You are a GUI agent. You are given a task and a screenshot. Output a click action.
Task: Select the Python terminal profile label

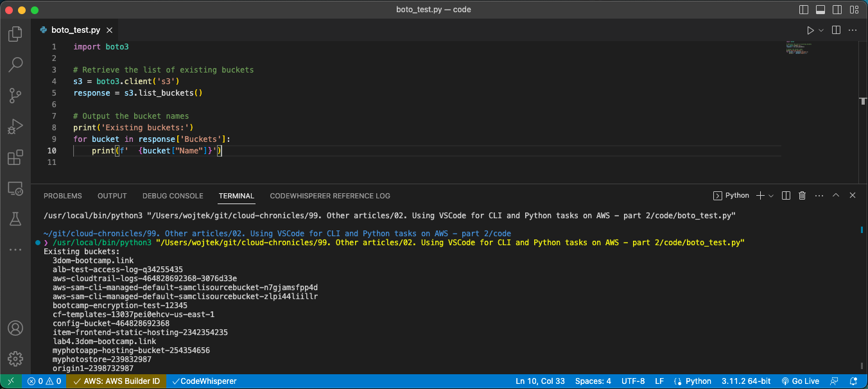pyautogui.click(x=731, y=195)
